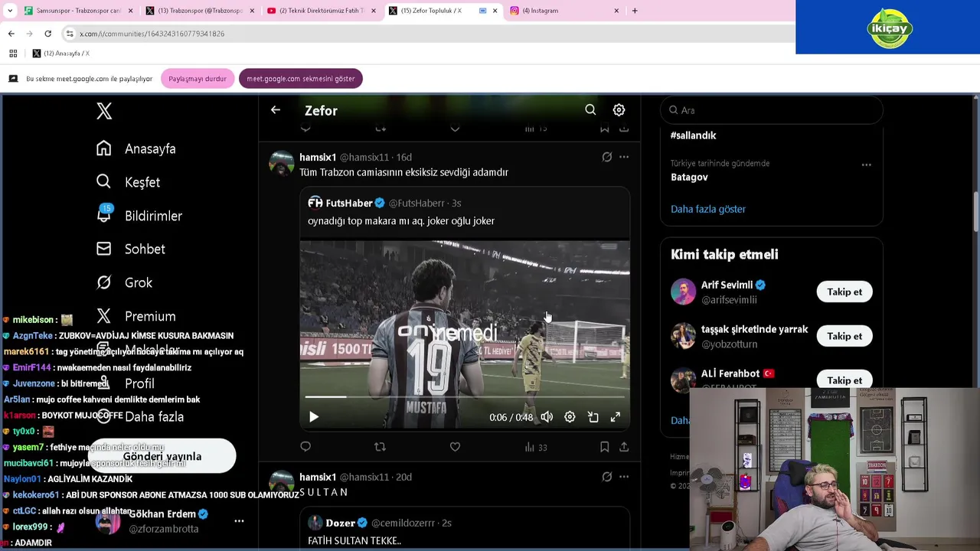980x551 pixels.
Task: Mute the video volume
Action: point(547,417)
